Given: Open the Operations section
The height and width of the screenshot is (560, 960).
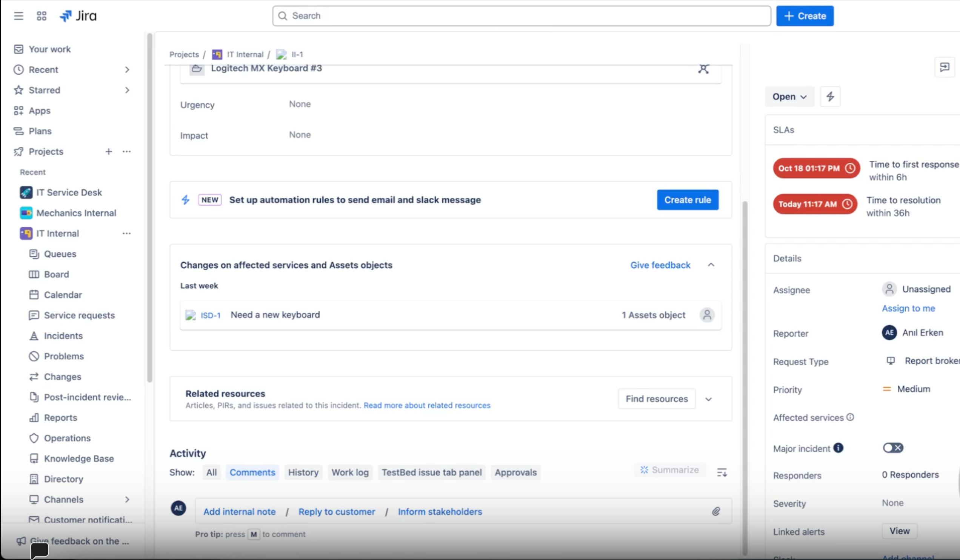Looking at the screenshot, I should [67, 438].
